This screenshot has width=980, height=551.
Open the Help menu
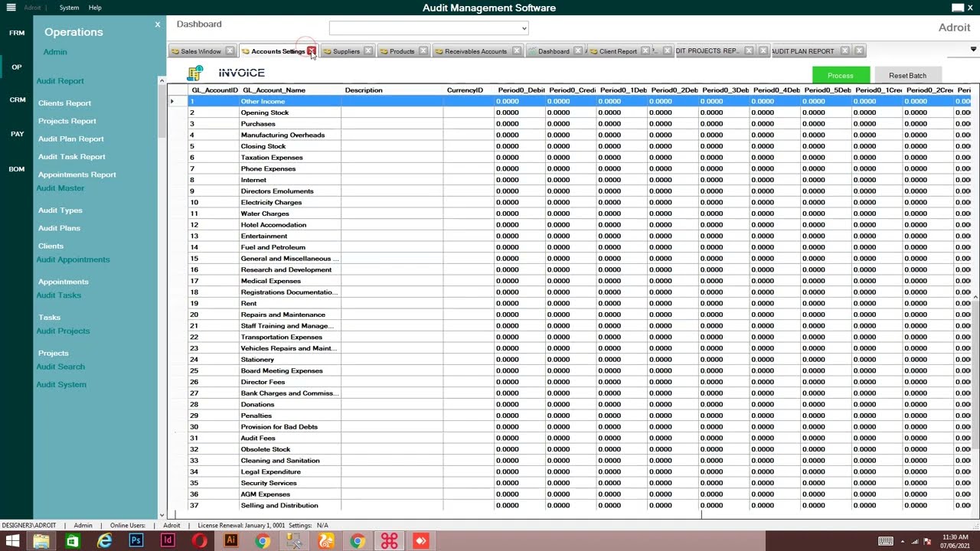tap(95, 8)
